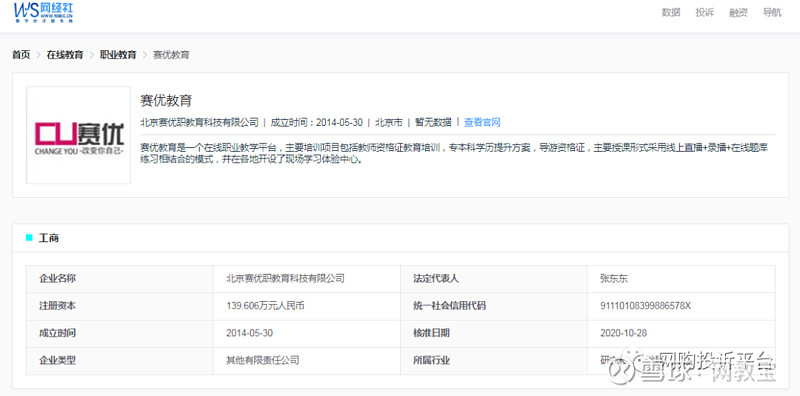Go to 首页 via the breadcrumb
This screenshot has height=396, width=800.
click(x=21, y=55)
